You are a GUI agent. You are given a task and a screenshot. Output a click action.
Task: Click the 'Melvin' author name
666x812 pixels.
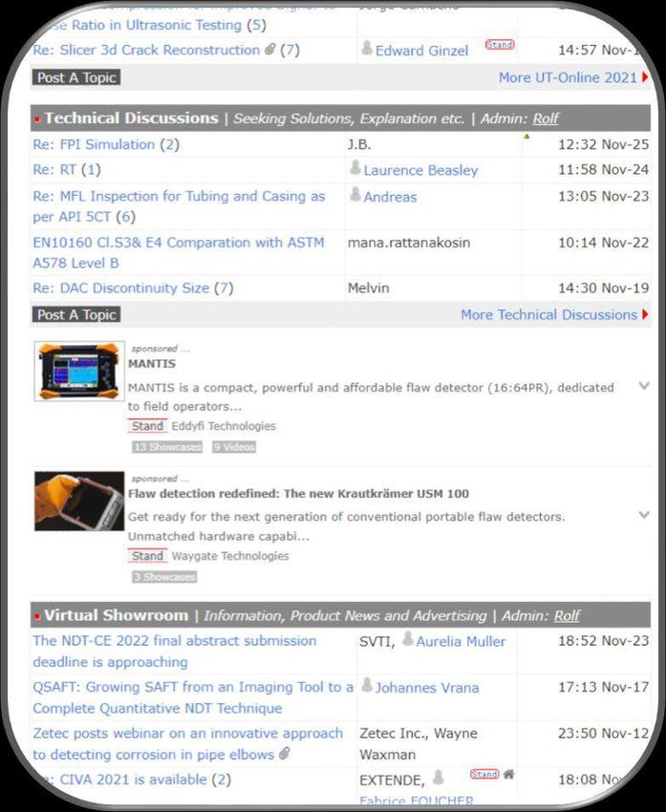368,288
